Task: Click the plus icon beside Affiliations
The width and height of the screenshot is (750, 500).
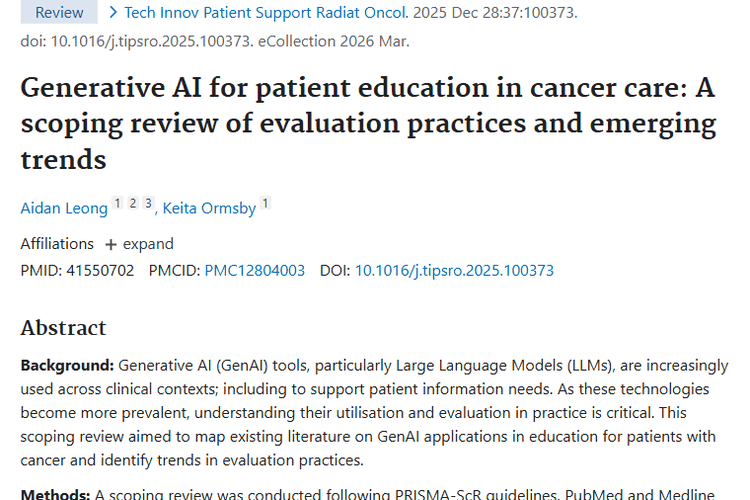Action: tap(111, 244)
